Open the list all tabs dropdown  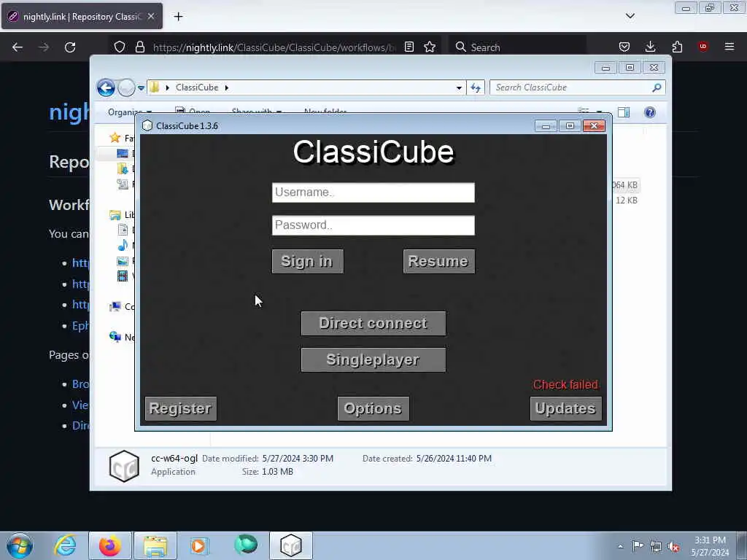pos(630,16)
